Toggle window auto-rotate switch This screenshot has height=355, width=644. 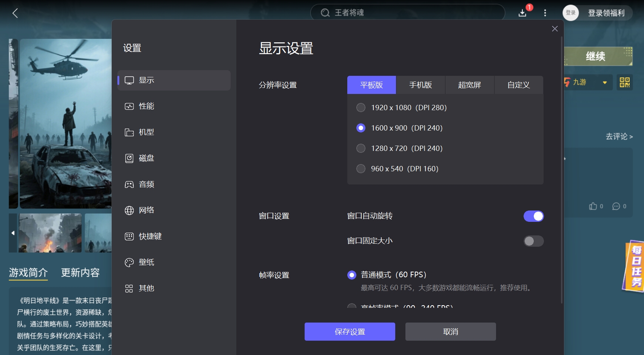[533, 216]
